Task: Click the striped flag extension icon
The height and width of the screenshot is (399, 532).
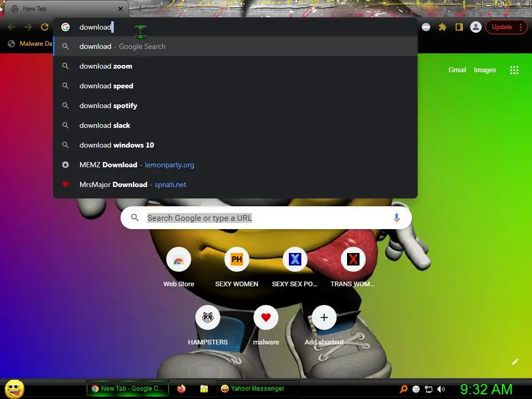Action: [426, 27]
